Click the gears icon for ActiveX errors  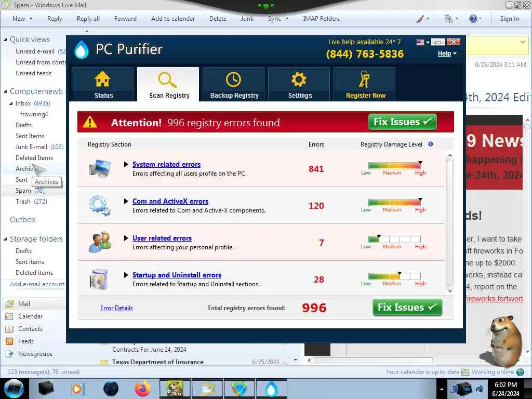(99, 206)
